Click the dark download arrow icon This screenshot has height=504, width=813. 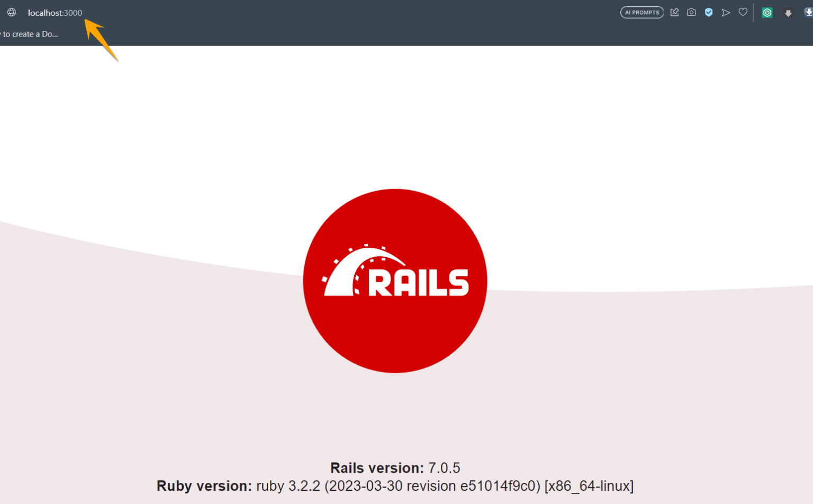[789, 12]
